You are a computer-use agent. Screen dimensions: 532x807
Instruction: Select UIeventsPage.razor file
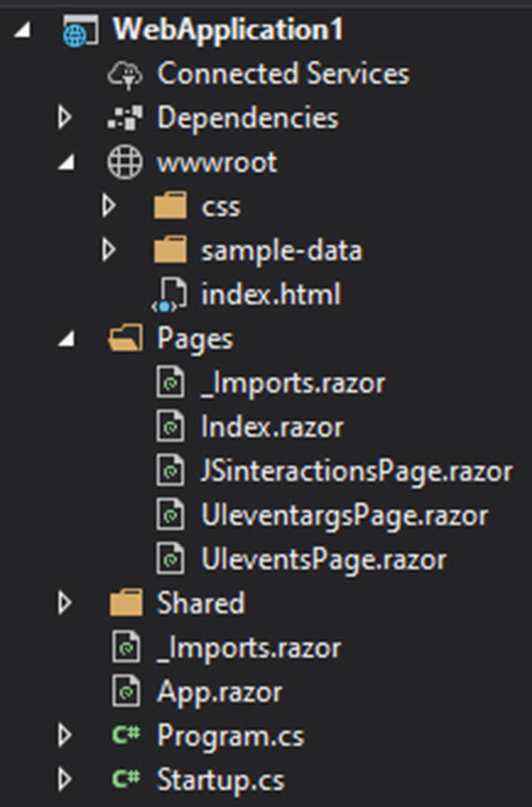(x=324, y=559)
